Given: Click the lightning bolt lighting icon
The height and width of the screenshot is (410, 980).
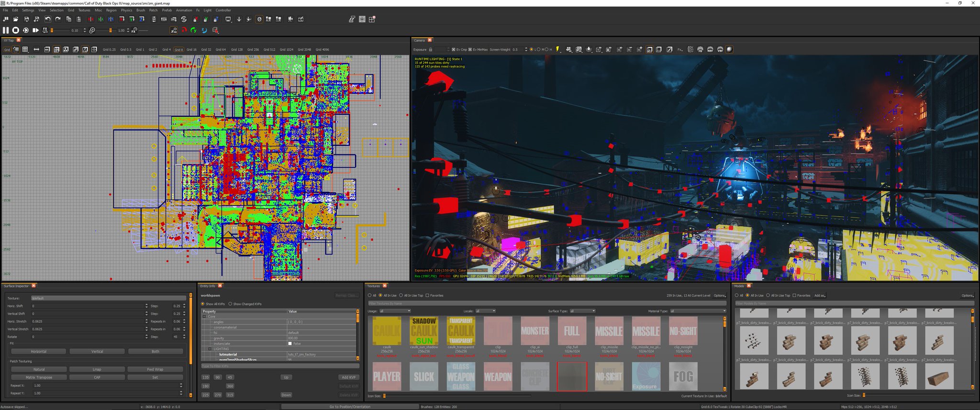Looking at the screenshot, I should click(x=557, y=49).
